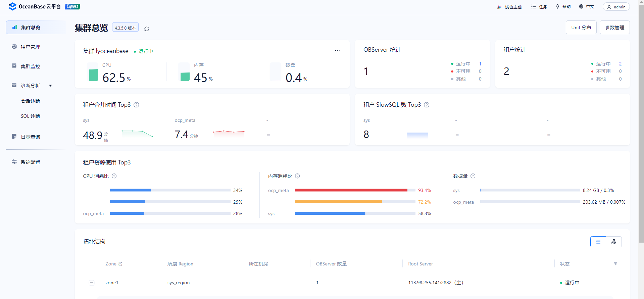Viewport: 644px width, 299px height.
Task: Click the sys merge time sparkline chart
Action: tap(137, 133)
